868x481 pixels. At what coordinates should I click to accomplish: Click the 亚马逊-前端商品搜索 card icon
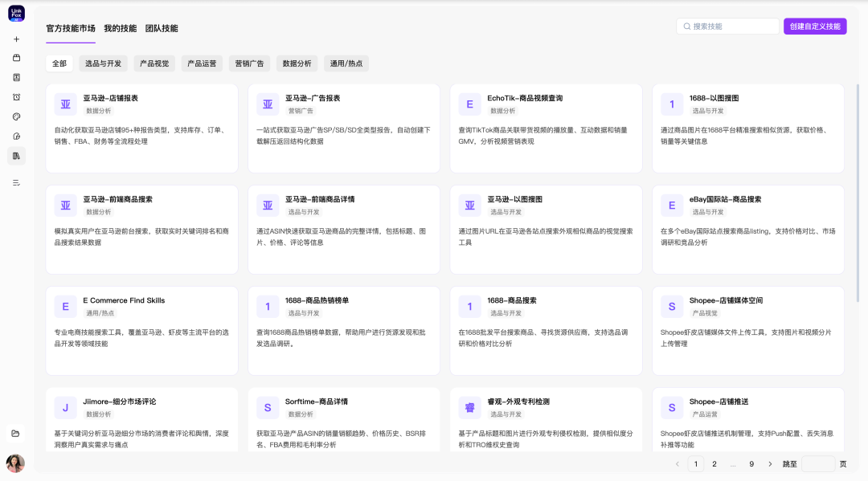(65, 206)
